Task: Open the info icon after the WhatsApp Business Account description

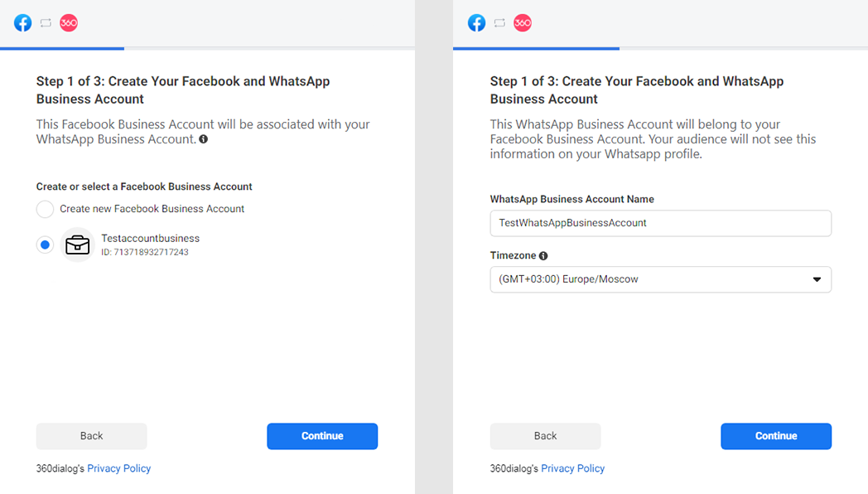Action: point(204,140)
